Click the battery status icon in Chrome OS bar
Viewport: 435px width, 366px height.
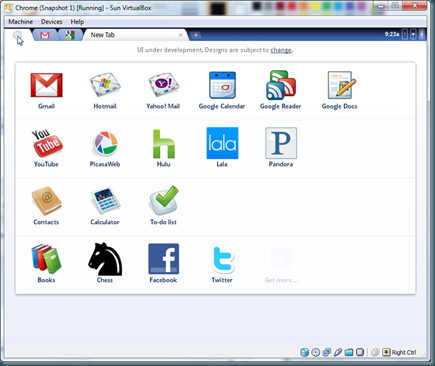[x=422, y=35]
